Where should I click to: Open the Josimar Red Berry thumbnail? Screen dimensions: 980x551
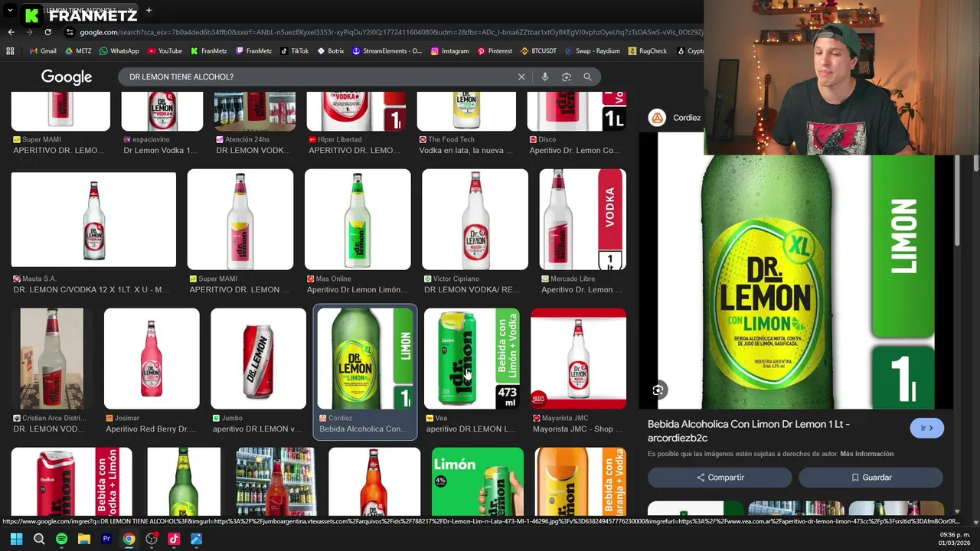coord(152,359)
